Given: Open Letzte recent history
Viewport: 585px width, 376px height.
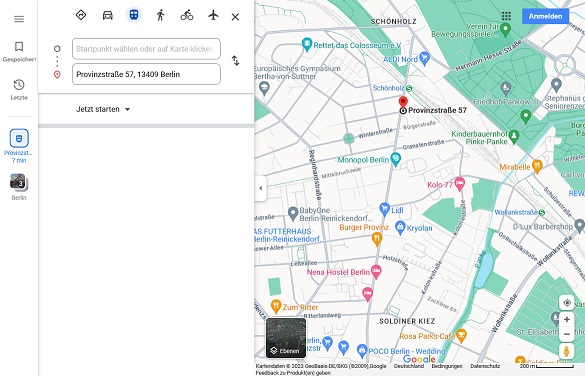Looking at the screenshot, I should point(19,90).
